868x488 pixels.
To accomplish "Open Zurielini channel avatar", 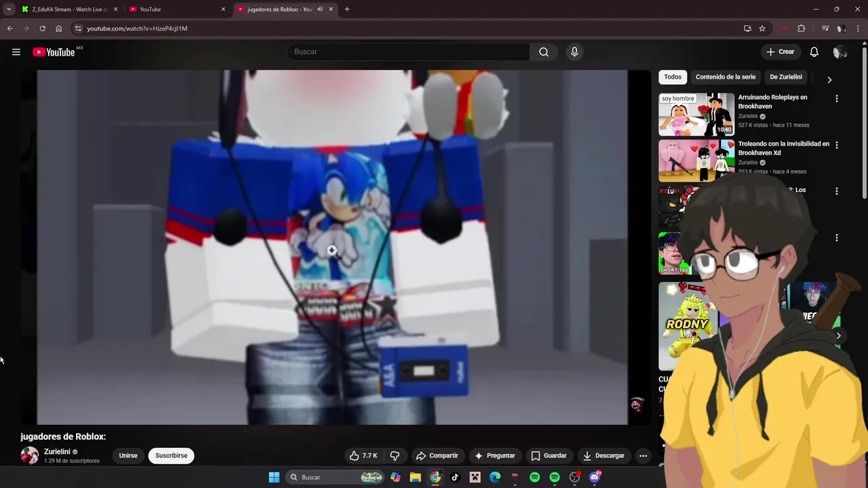I will pyautogui.click(x=30, y=455).
